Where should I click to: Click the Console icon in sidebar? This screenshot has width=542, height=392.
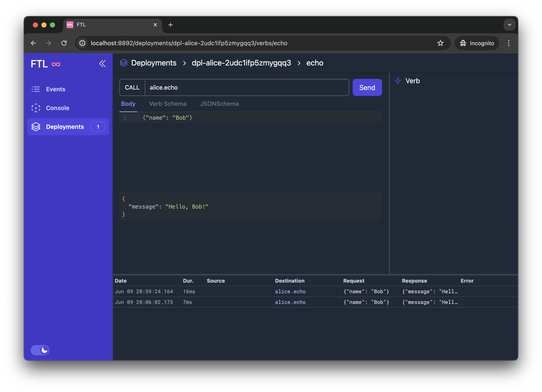coord(36,108)
